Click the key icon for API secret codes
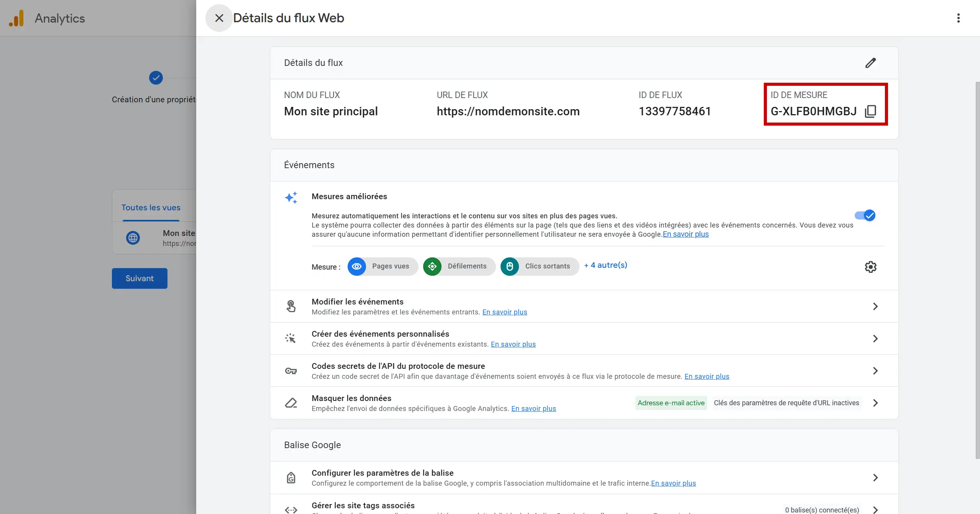The width and height of the screenshot is (980, 514). (291, 371)
